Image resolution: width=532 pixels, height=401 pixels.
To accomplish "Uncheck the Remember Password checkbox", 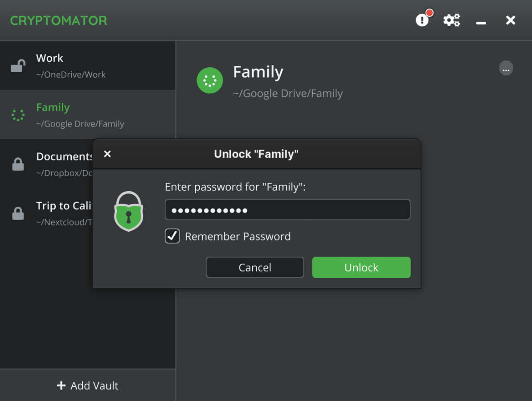I will coord(172,236).
